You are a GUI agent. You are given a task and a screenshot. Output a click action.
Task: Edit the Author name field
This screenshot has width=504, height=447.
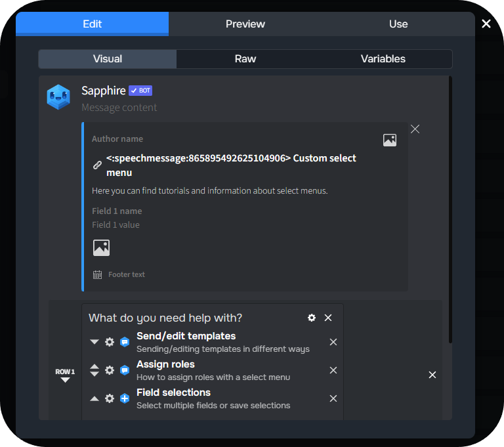coord(117,139)
